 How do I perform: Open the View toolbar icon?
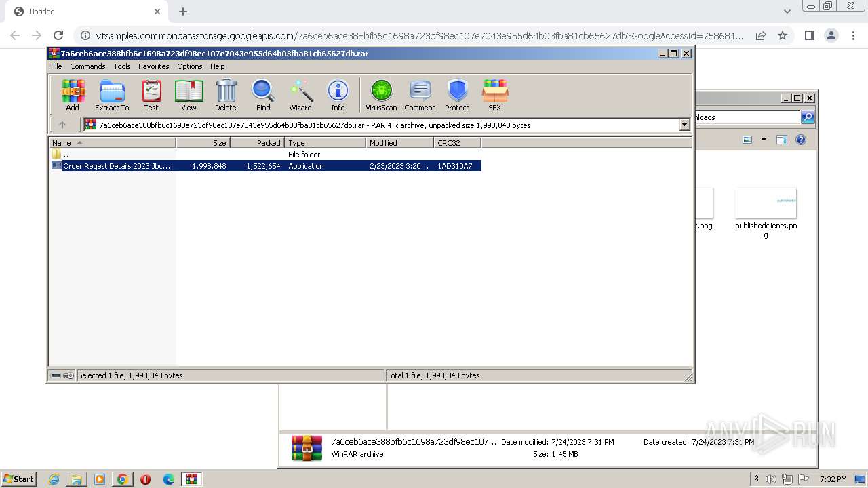[x=189, y=95]
